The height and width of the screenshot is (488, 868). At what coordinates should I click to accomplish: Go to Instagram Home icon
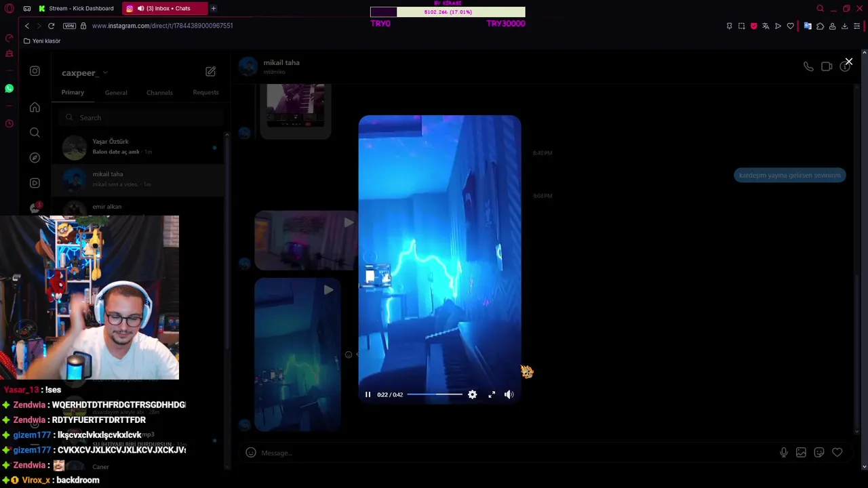tap(35, 107)
